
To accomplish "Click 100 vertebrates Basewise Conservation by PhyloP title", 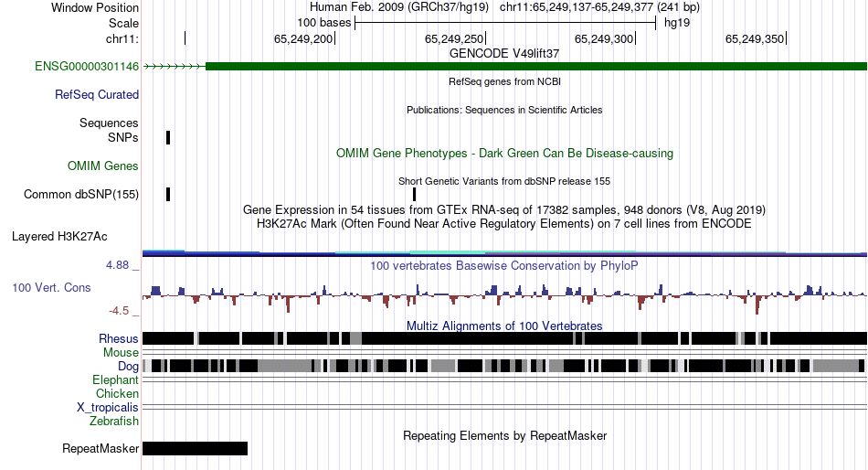I will pos(504,265).
